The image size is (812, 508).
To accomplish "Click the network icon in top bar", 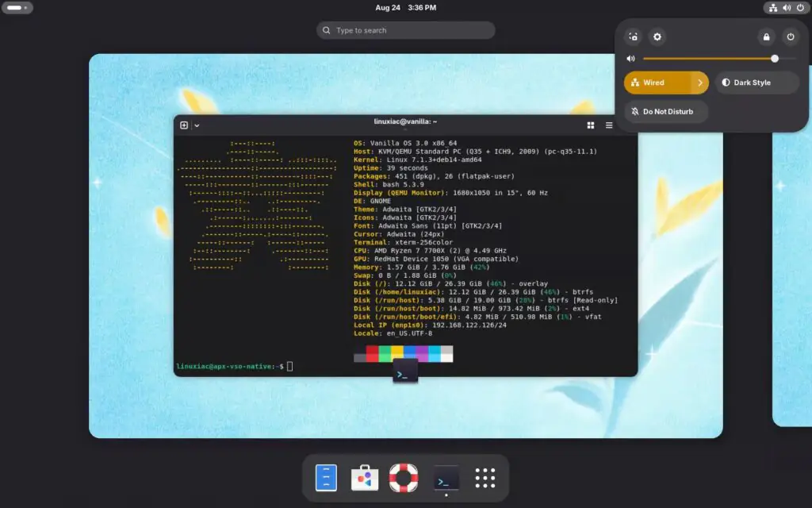I will (772, 8).
